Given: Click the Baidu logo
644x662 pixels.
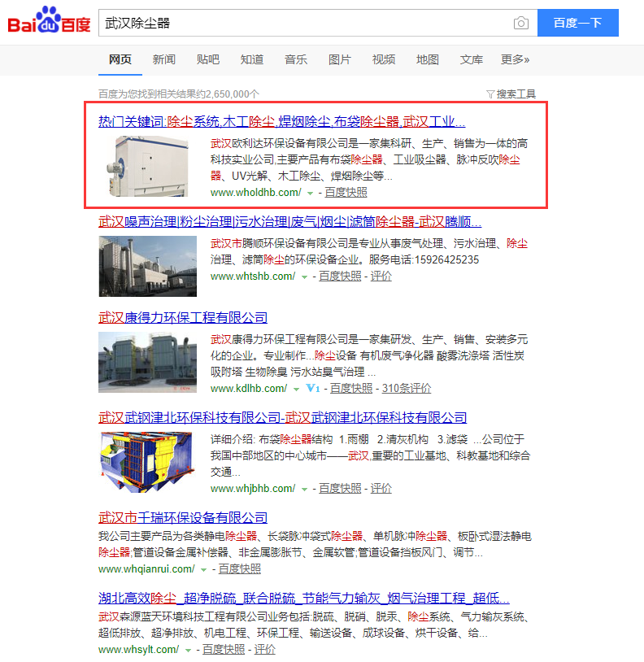Looking at the screenshot, I should 49,20.
